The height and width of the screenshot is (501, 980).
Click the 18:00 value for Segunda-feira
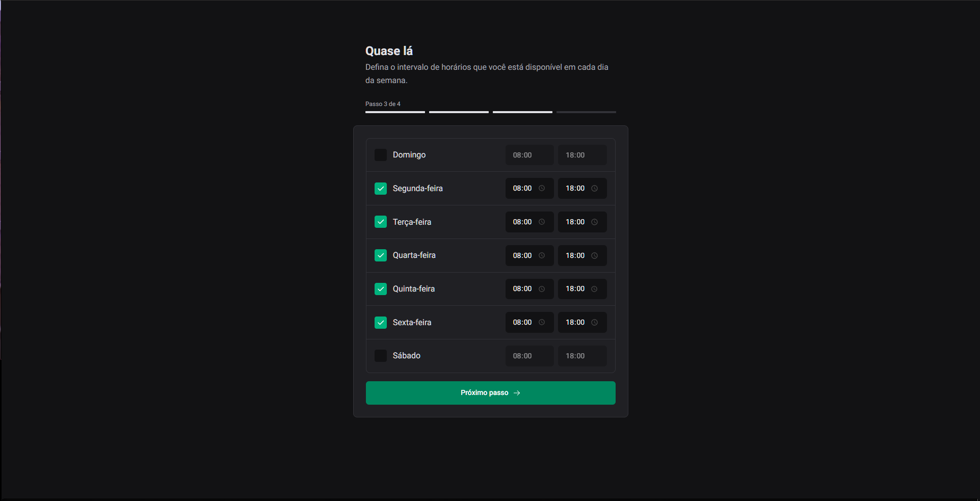pyautogui.click(x=575, y=189)
